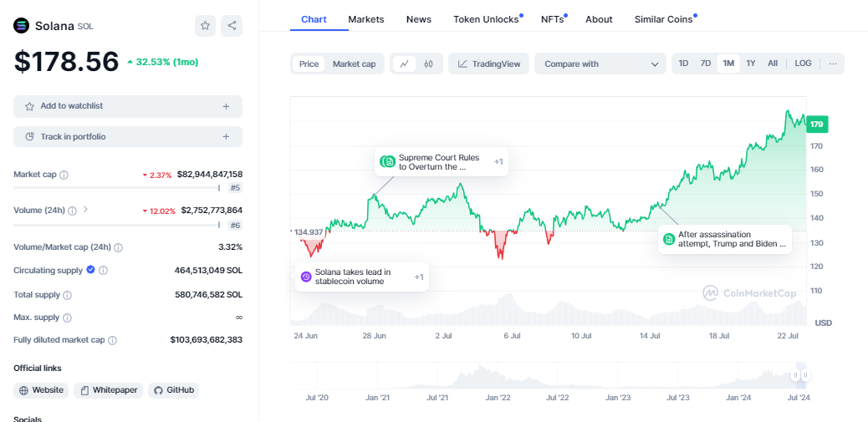This screenshot has height=422, width=868.
Task: Click the plus icon on Track in portfolio
Action: pyautogui.click(x=226, y=136)
